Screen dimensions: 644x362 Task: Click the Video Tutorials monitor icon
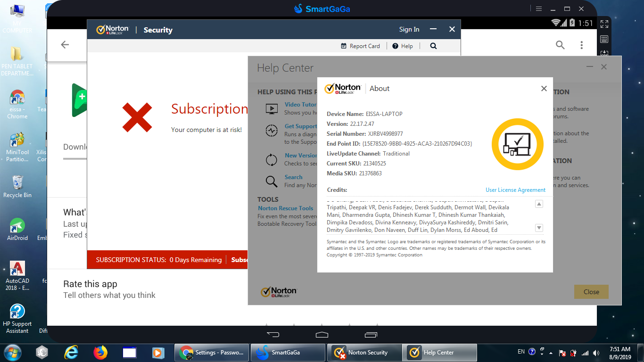(x=272, y=109)
